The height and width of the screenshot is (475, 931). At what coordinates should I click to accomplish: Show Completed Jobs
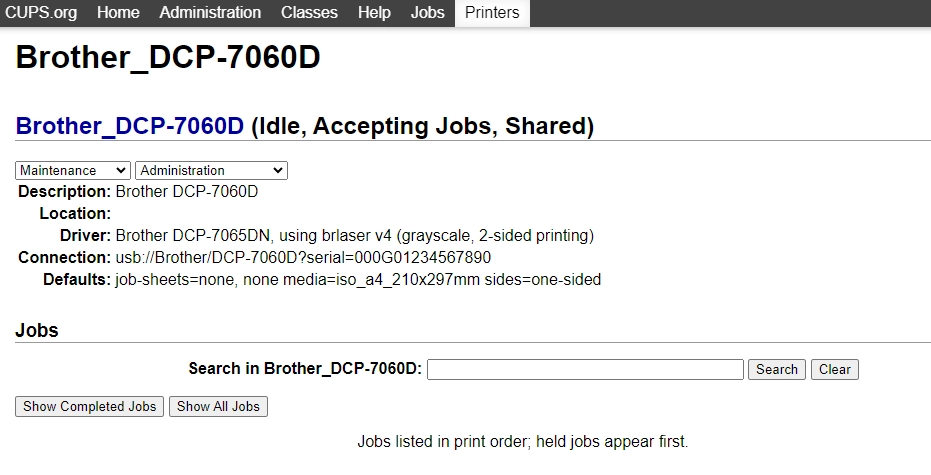click(x=90, y=406)
